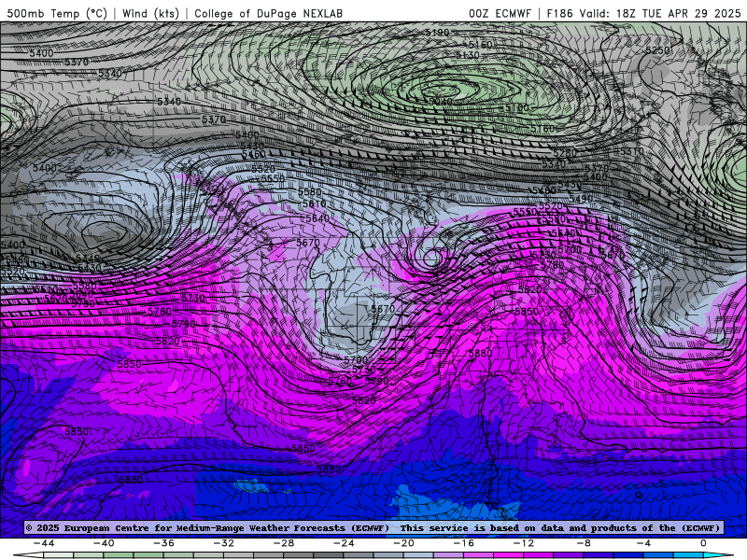Image resolution: width=747 pixels, height=560 pixels.
Task: Click the '0' colorbar value
Action: pyautogui.click(x=704, y=543)
